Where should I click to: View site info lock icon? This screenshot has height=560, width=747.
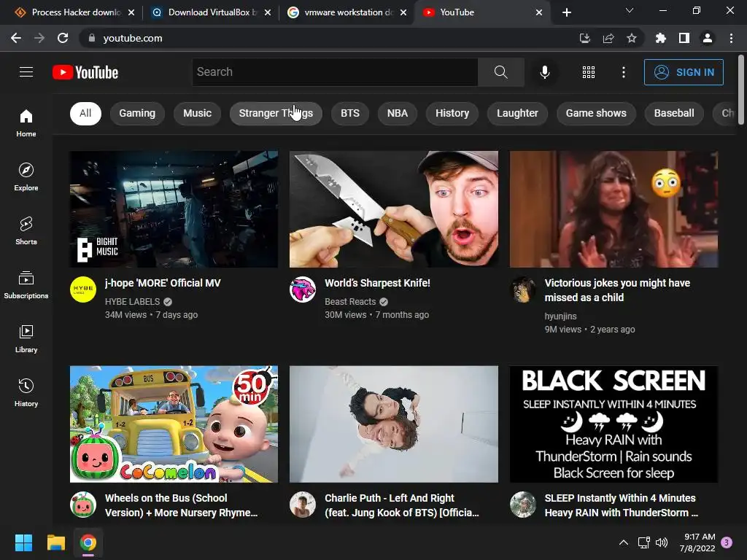coord(91,38)
